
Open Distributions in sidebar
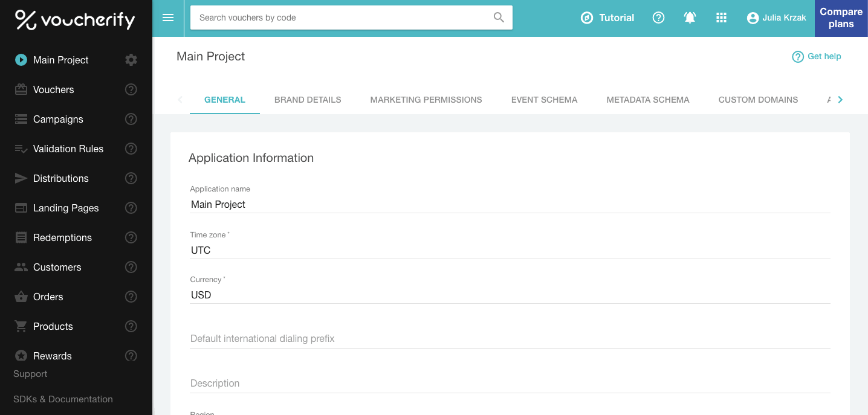click(61, 178)
